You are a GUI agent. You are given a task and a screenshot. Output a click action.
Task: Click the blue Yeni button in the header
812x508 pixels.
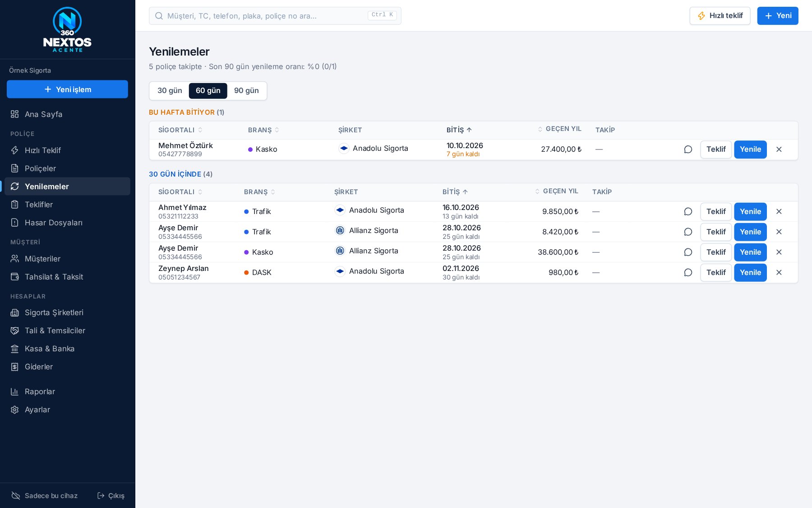click(x=778, y=16)
